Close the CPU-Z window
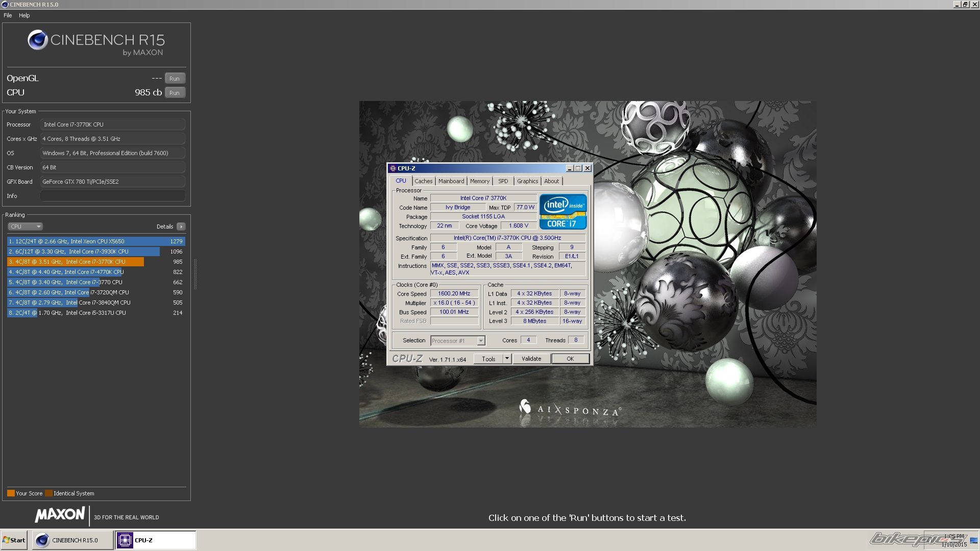This screenshot has height=551, width=980. pos(587,168)
